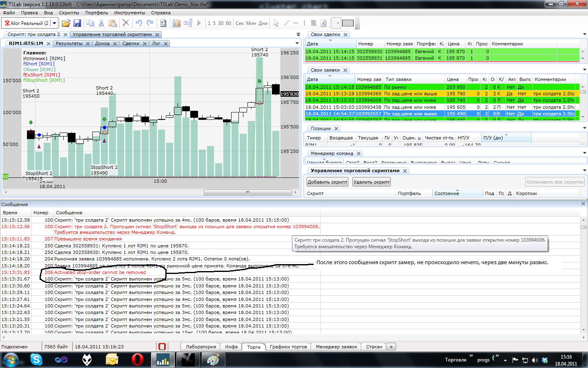The width and height of the screenshot is (588, 368).
Task: Click the scissors cut icon
Action: click(x=101, y=23)
